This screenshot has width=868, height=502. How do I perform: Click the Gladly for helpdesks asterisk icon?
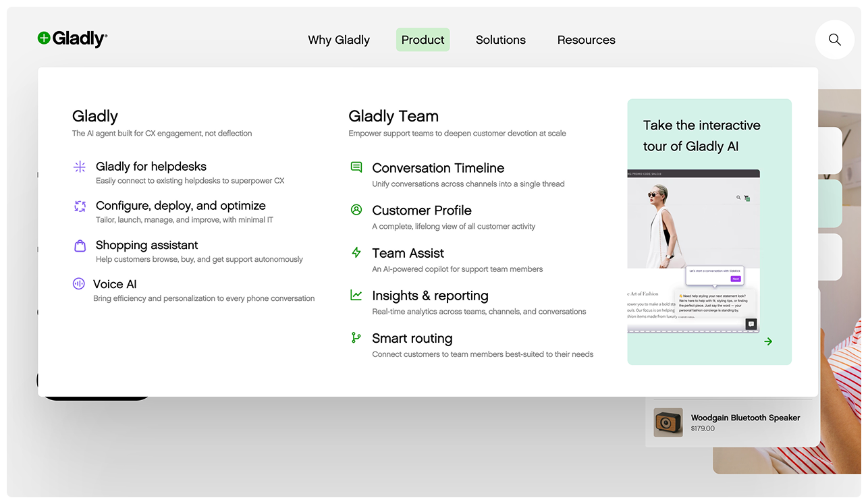[80, 167]
